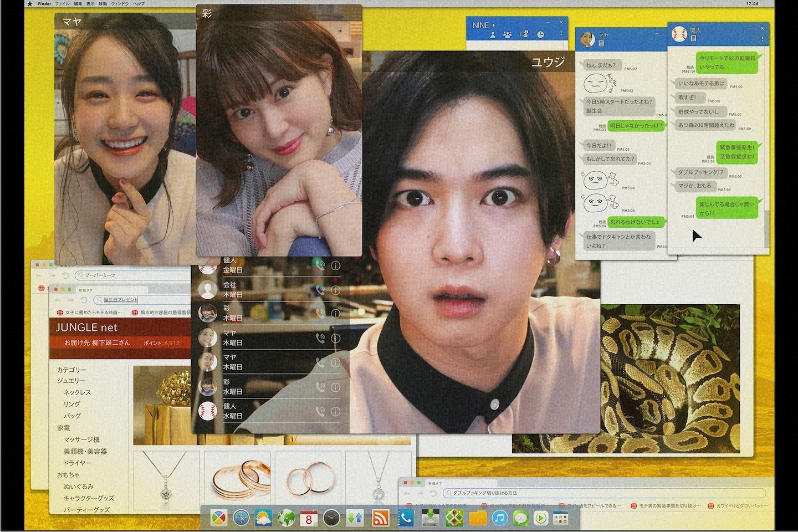Image resolution: width=798 pixels, height=532 pixels.
Task: Open ドライヤー category on JUNGLE net
Action: [77, 463]
